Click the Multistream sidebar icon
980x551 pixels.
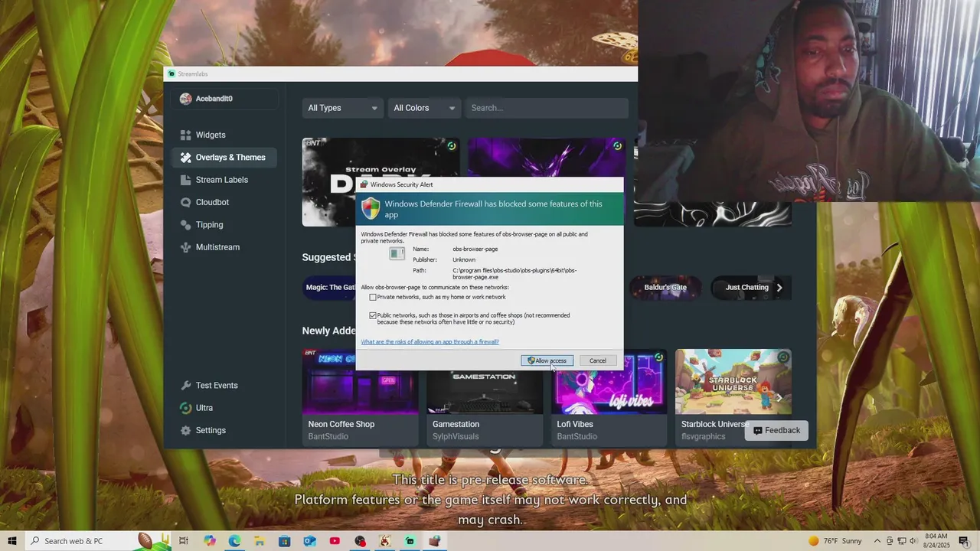pos(185,247)
